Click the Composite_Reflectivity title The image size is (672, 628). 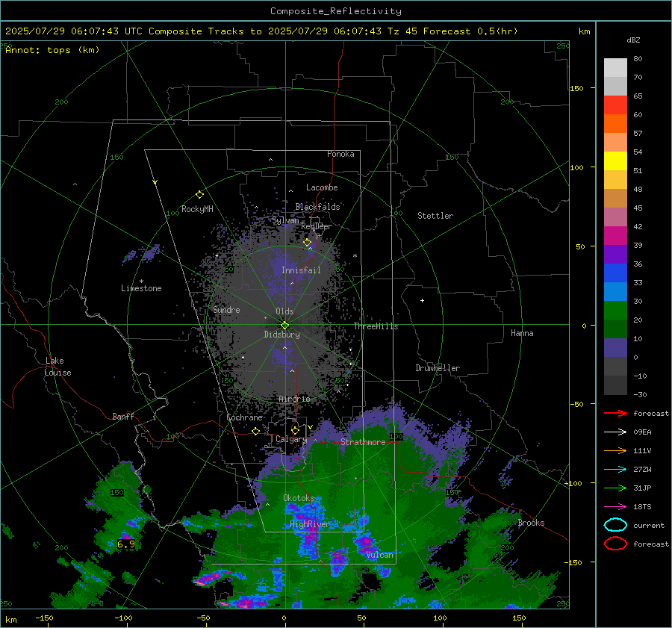[336, 11]
